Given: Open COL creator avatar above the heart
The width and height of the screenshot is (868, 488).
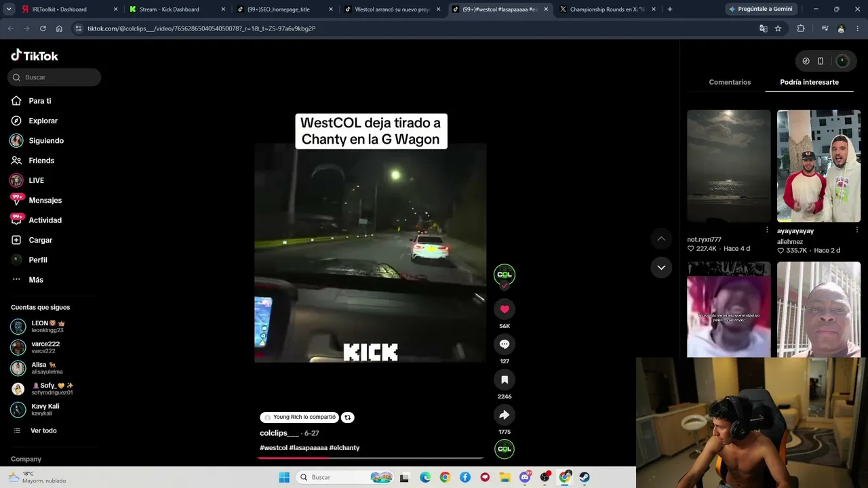Looking at the screenshot, I should pyautogui.click(x=505, y=274).
